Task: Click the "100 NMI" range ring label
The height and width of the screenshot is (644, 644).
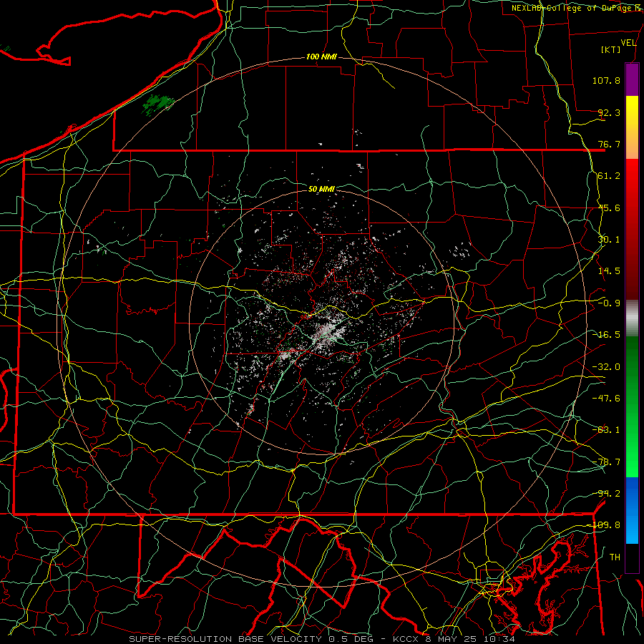Action: [321, 57]
